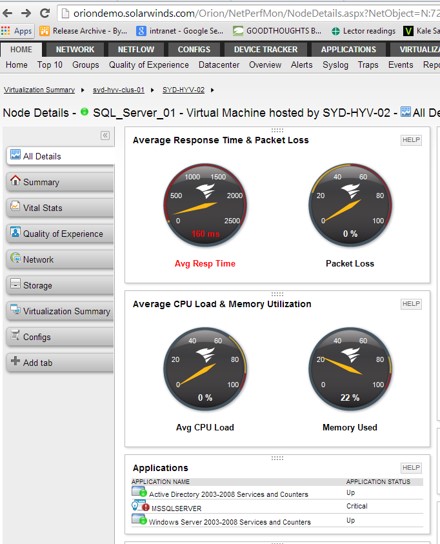Open Groups submenu item
The height and width of the screenshot is (544, 440).
[85, 65]
